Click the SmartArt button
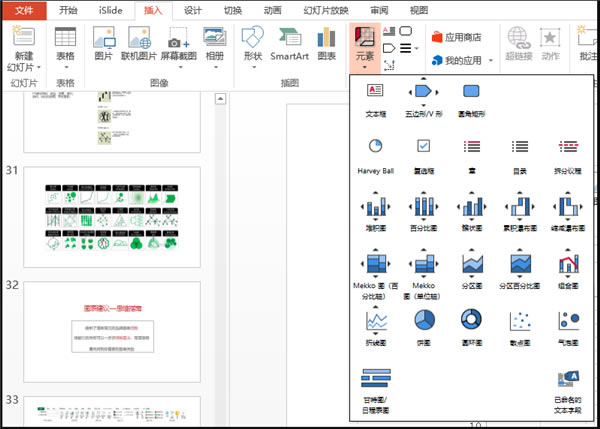This screenshot has height=429, width=600. point(289,44)
